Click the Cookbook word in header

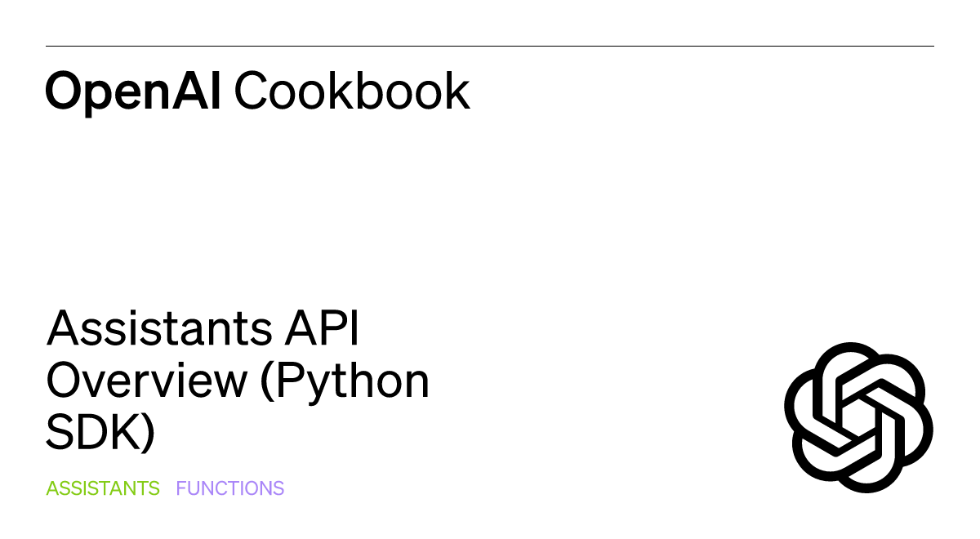[x=352, y=91]
